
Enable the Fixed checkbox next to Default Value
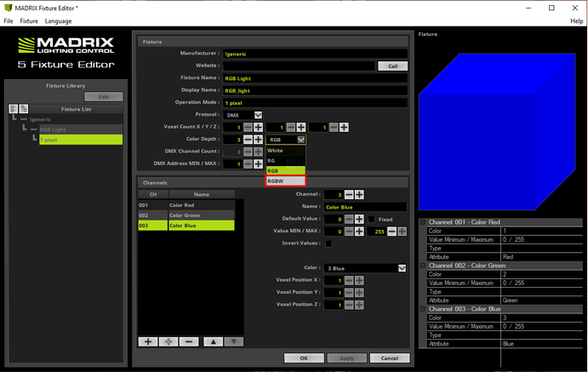click(x=371, y=220)
